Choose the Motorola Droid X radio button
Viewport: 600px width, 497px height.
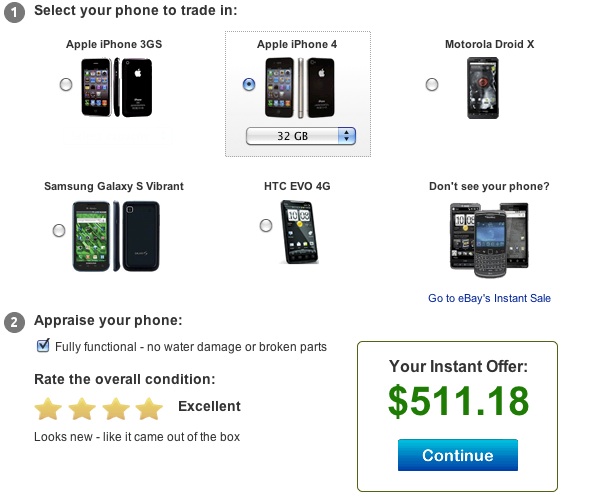432,85
